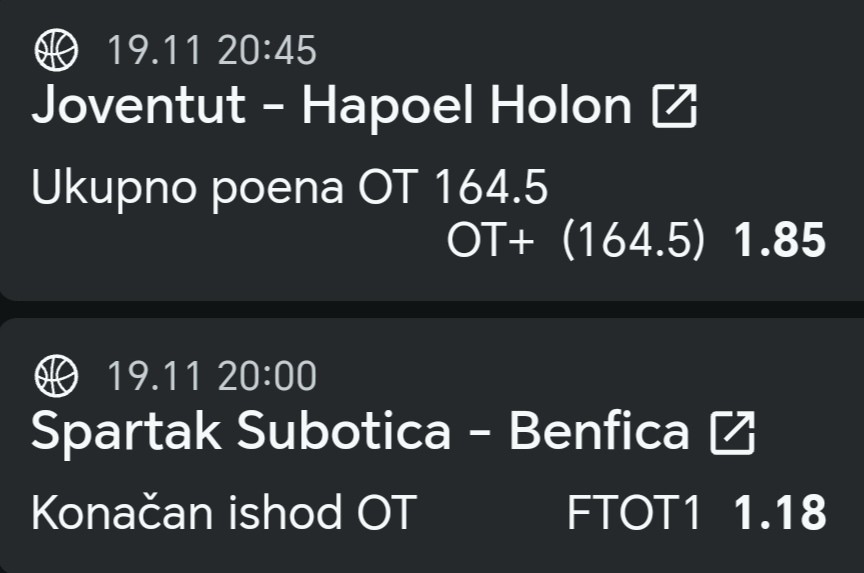Tap the 1.18 odds value

[780, 513]
